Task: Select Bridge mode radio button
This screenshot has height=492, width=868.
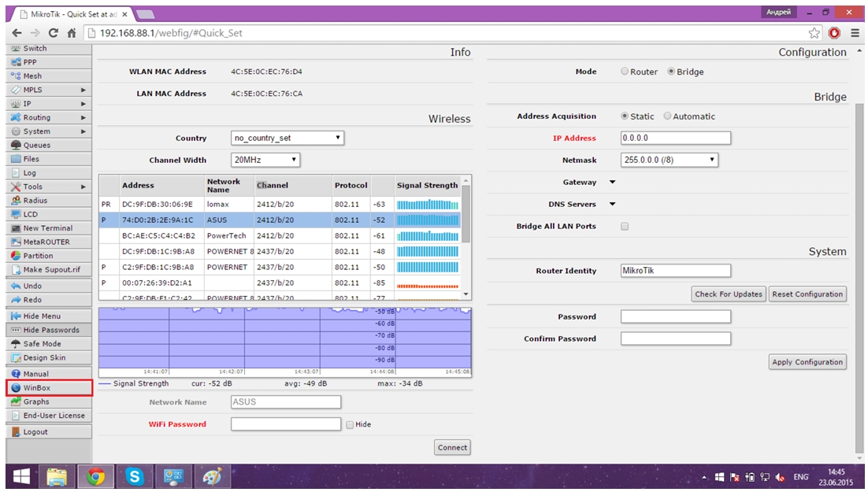Action: [x=671, y=72]
